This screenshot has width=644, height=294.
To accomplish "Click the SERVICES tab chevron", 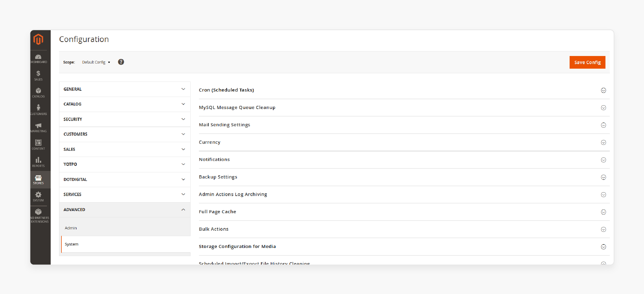I will [183, 194].
